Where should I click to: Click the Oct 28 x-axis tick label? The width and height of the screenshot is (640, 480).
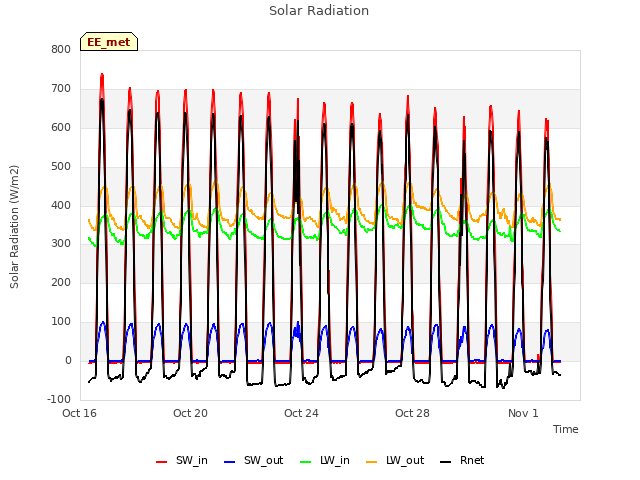tap(412, 413)
